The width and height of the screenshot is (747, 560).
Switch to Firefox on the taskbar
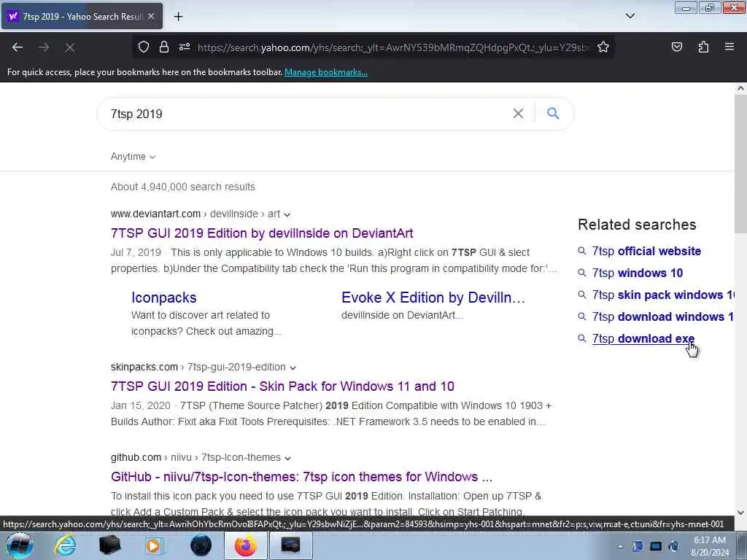point(245,545)
